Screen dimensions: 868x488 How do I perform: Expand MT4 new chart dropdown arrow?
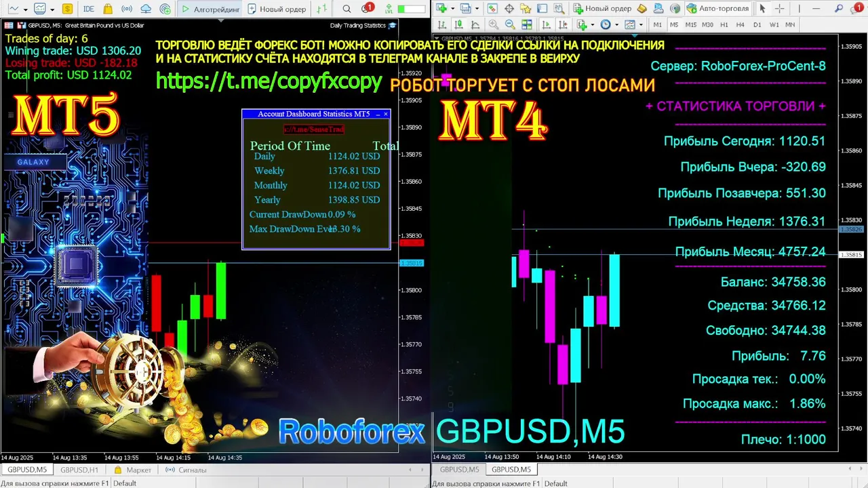453,9
